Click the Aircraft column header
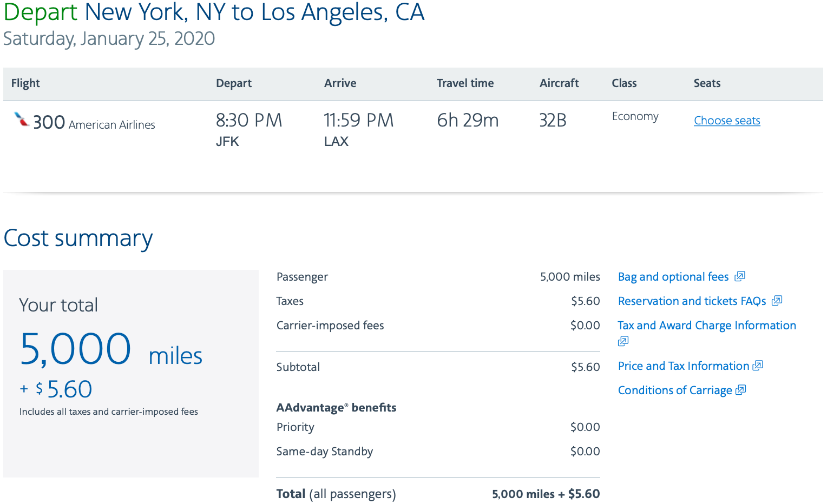This screenshot has width=827, height=504. (559, 83)
